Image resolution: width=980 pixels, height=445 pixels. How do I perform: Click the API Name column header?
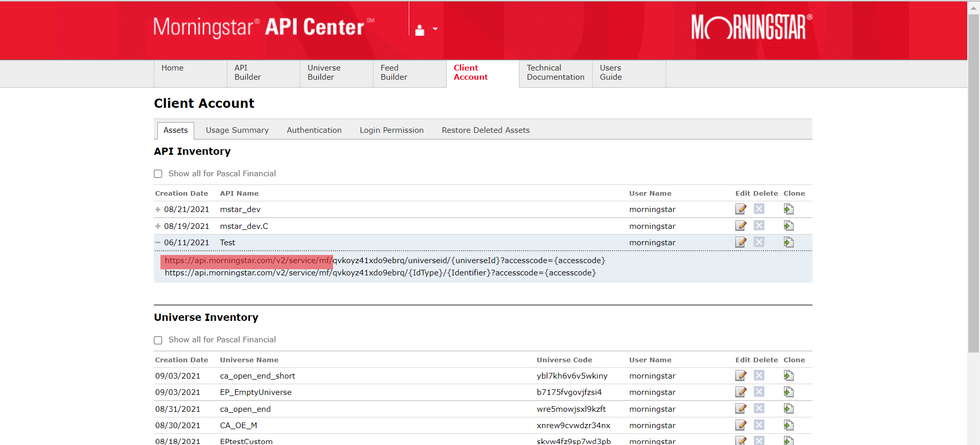point(239,193)
